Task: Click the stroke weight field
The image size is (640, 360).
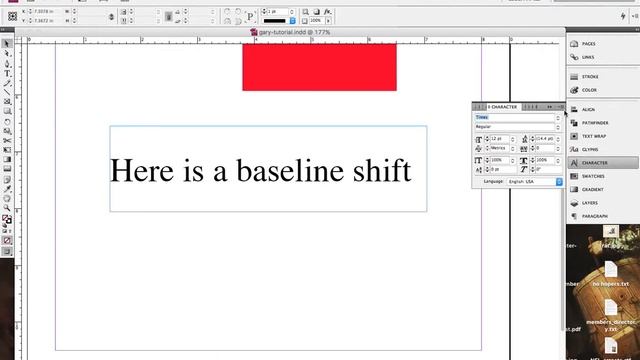Action: coord(278,11)
